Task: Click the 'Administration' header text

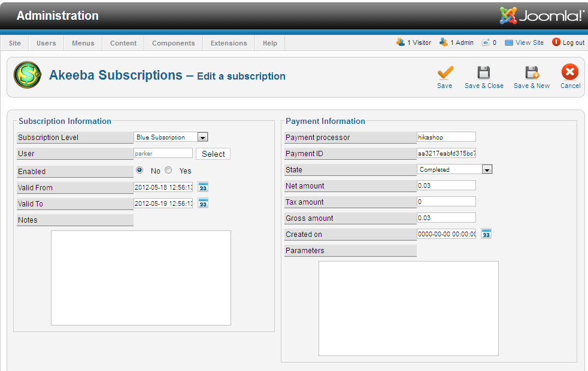Action: tap(57, 16)
